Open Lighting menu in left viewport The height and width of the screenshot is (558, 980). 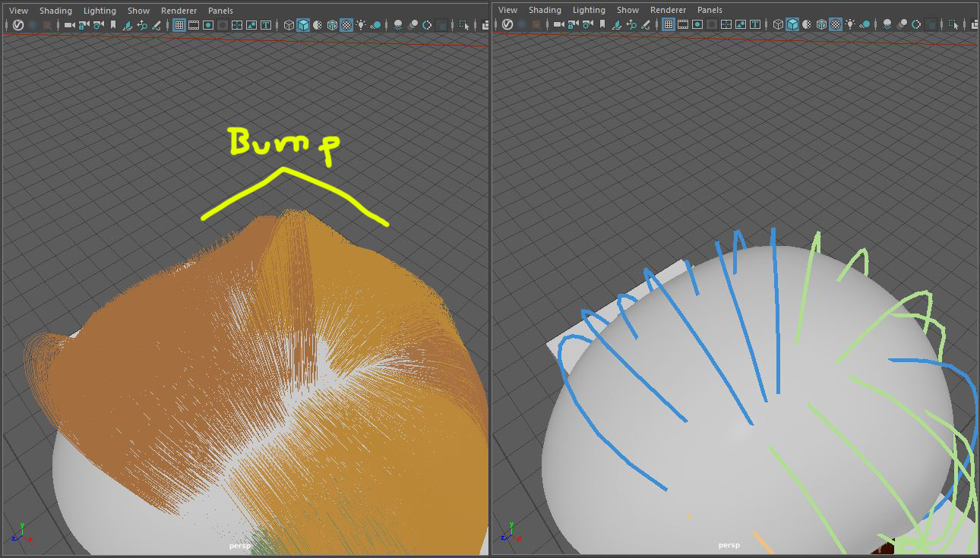100,11
